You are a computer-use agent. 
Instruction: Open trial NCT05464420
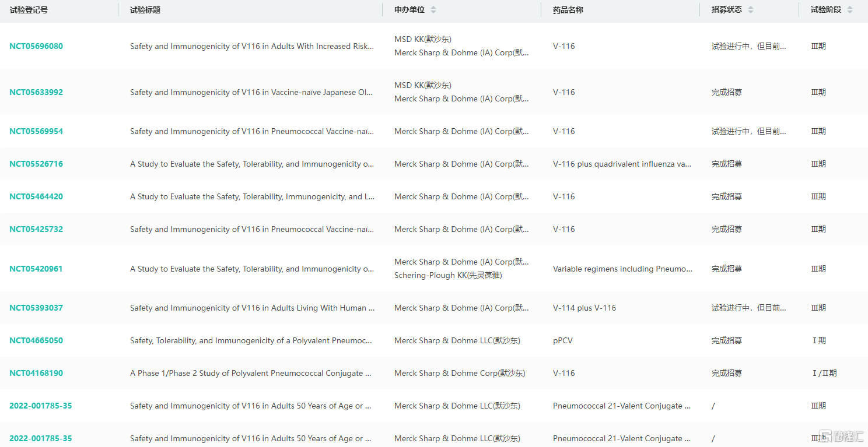36,196
